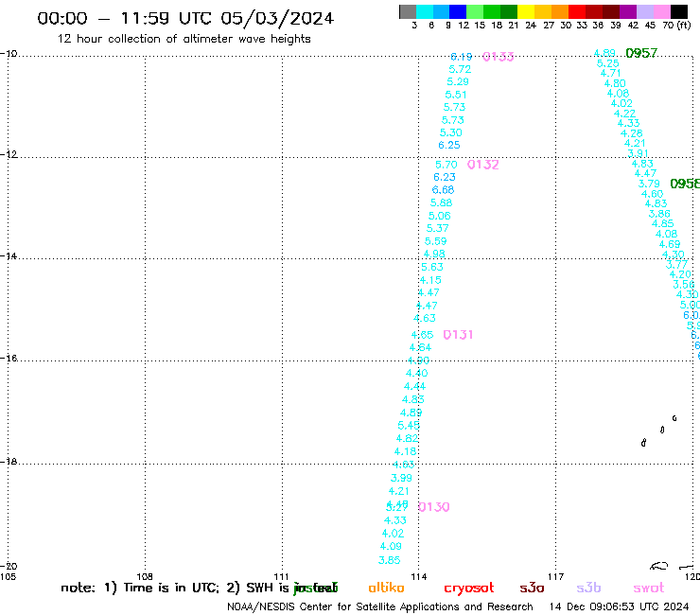Click the wave height value 4.22

coord(624,114)
